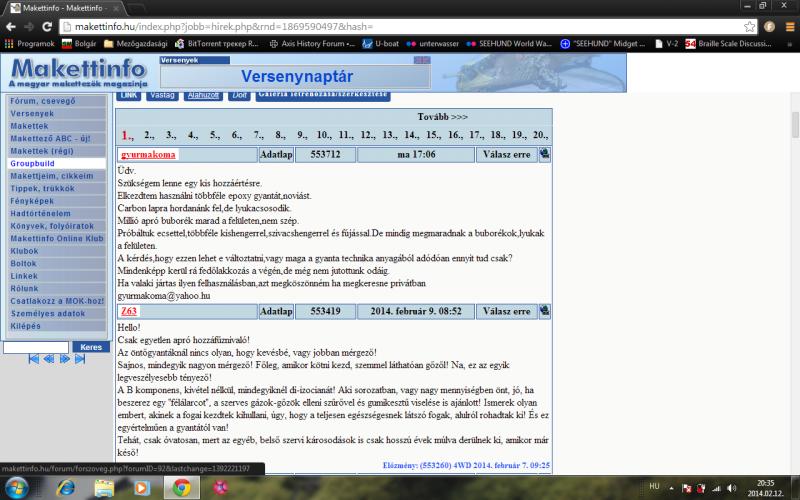Reload the page using the refresh button
The width and height of the screenshot is (800, 500).
pos(51,26)
